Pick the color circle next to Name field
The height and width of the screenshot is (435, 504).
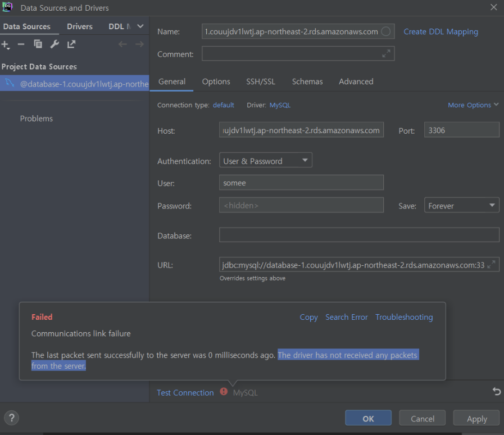click(385, 31)
